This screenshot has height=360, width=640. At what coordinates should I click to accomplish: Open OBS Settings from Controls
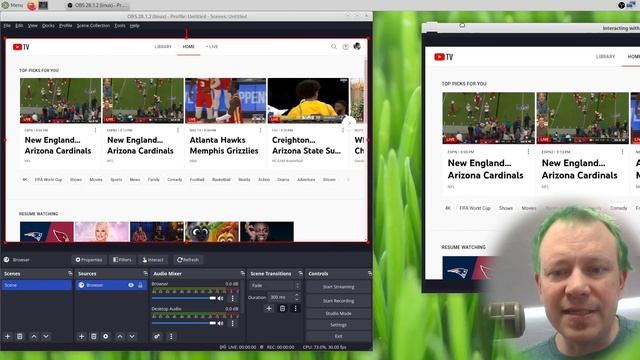point(338,325)
